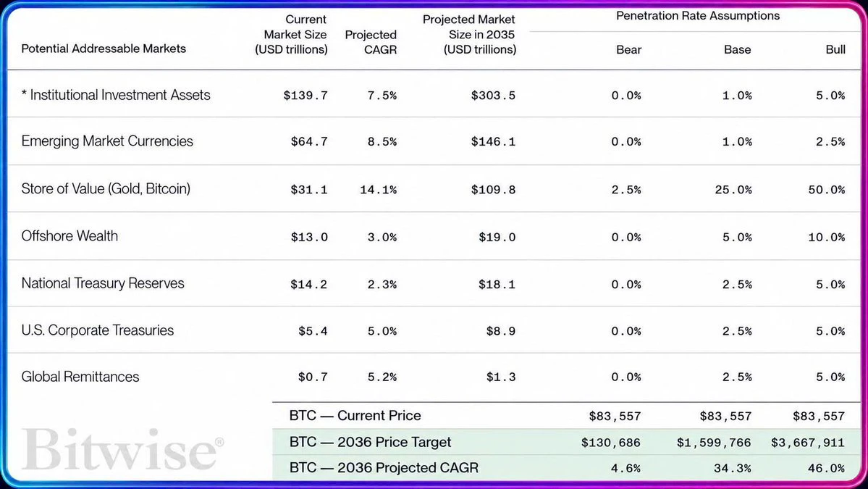868x489 pixels.
Task: Click the Projected Market Size in 2035 header
Action: tap(469, 34)
